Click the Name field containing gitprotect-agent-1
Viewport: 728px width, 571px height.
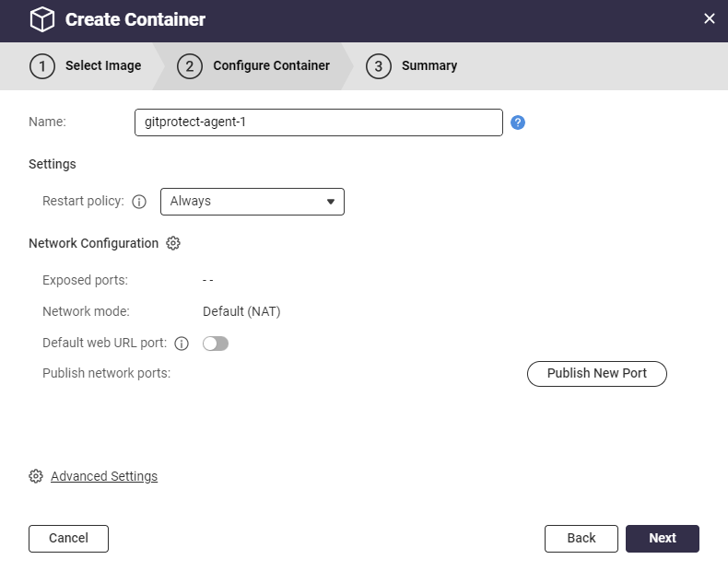point(318,122)
